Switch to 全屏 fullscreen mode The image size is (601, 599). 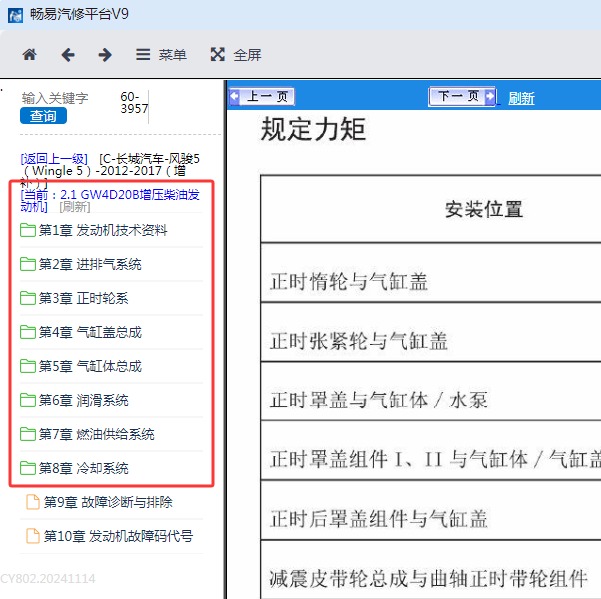click(x=236, y=55)
